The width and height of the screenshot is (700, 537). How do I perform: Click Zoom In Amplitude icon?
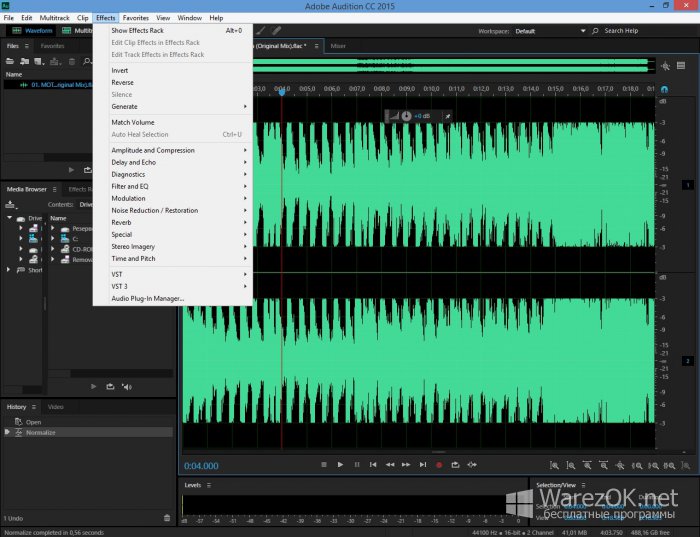tap(554, 466)
